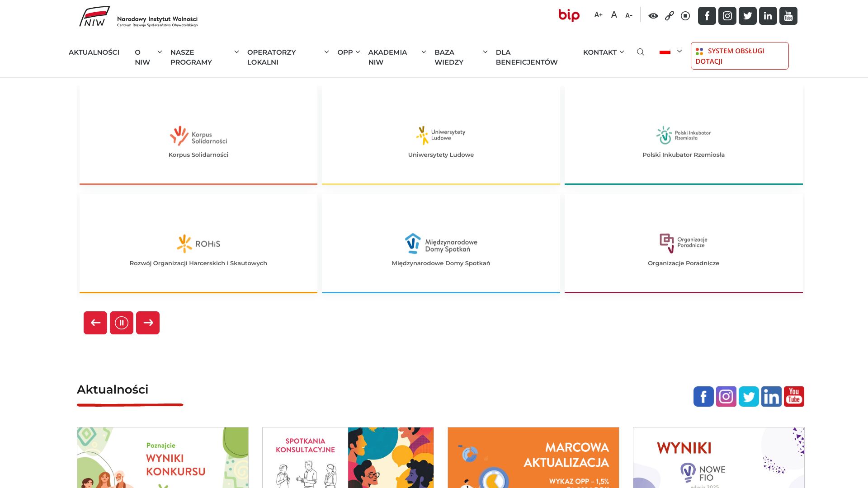
Task: Go to Aktualności menu item
Action: (x=94, y=52)
